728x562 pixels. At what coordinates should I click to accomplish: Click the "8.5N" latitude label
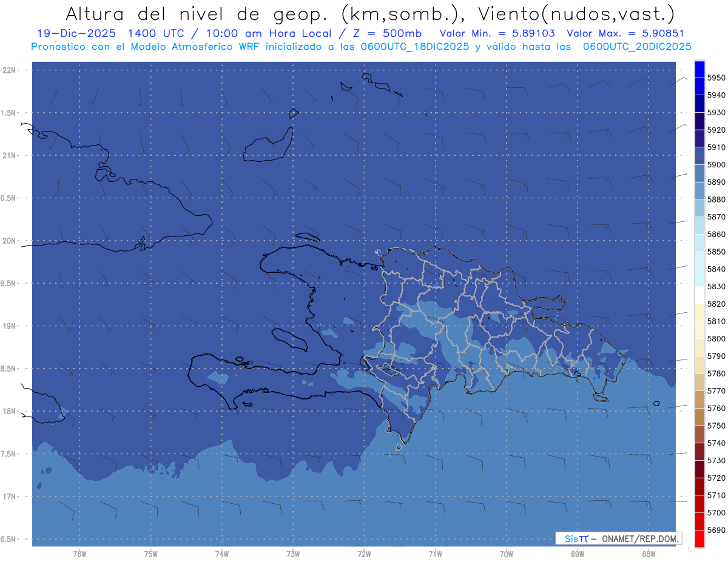[9, 369]
